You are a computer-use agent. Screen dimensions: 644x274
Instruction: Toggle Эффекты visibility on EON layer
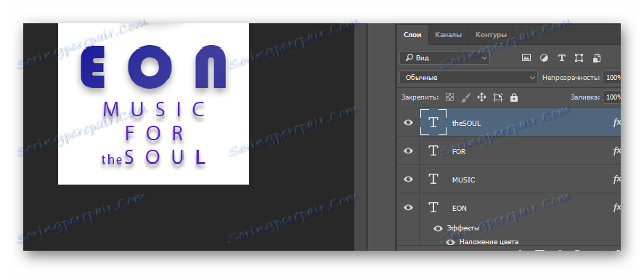click(439, 228)
